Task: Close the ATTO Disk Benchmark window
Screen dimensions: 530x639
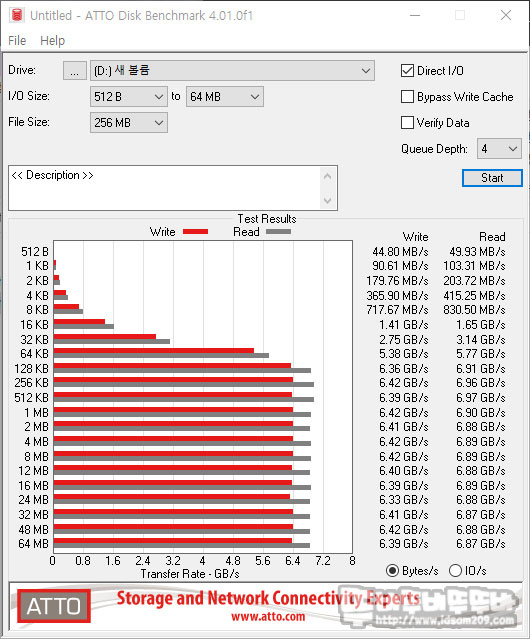Action: point(506,15)
